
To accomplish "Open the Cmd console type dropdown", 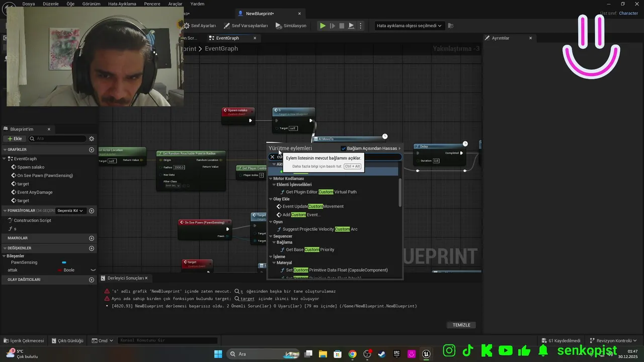I will point(102,340).
